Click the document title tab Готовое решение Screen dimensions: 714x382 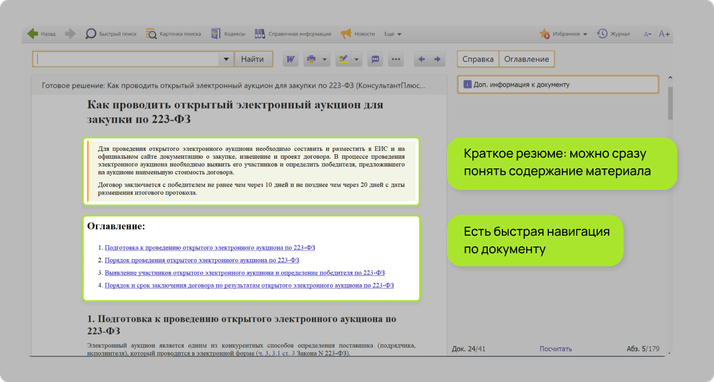tap(233, 86)
